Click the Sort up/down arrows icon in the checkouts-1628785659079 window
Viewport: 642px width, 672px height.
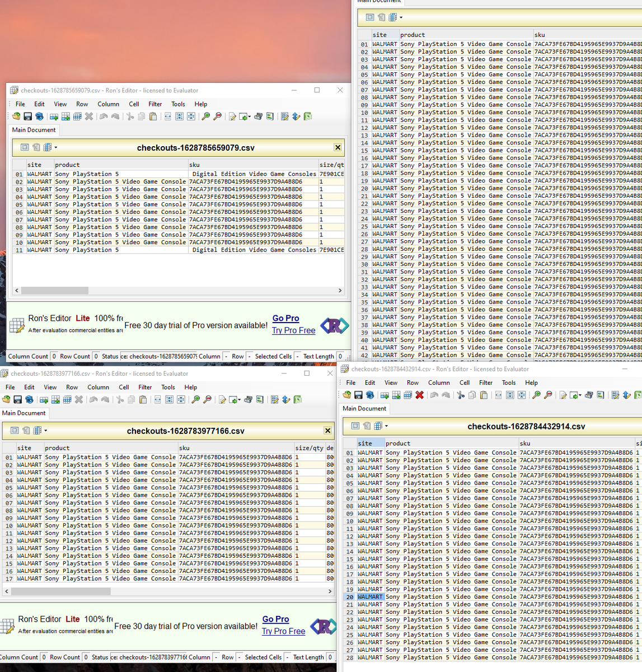point(296,116)
